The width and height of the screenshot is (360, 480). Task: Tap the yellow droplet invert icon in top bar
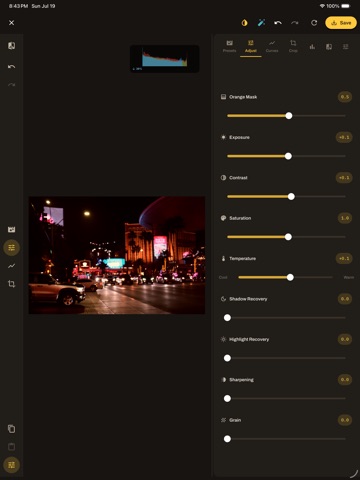click(244, 23)
